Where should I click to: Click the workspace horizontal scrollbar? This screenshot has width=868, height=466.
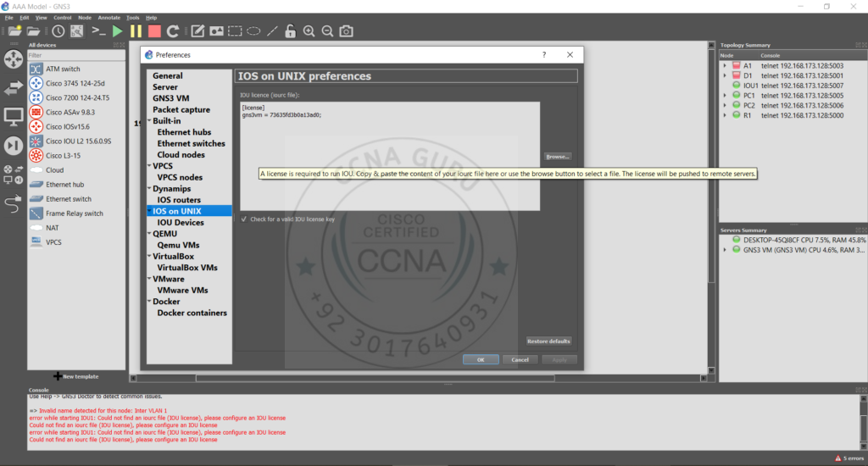(x=375, y=379)
